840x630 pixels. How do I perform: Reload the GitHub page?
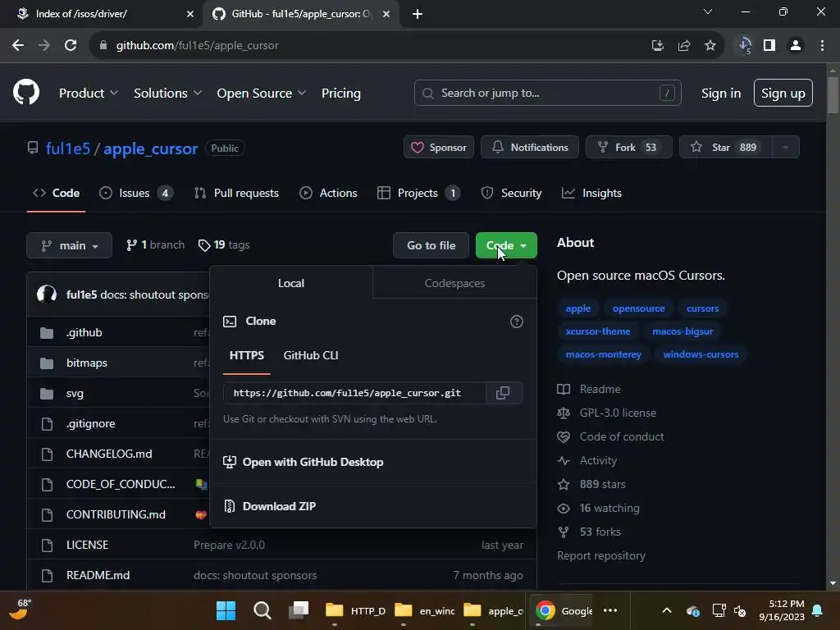point(71,46)
